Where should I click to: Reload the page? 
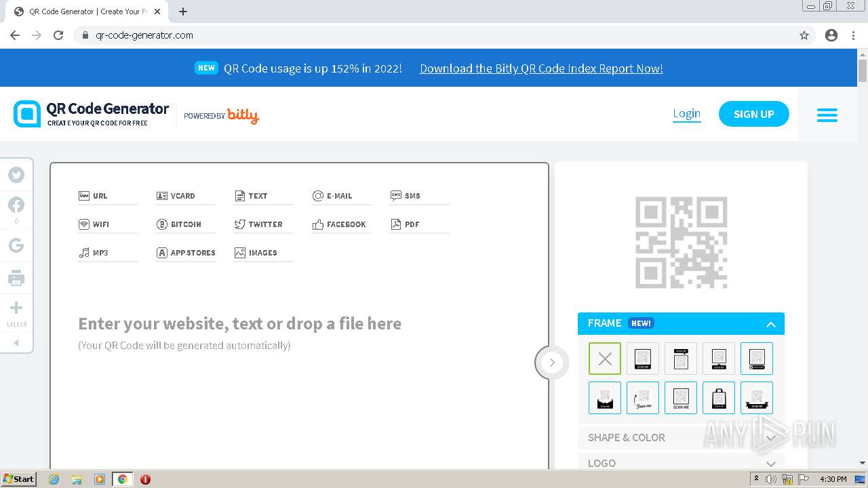click(x=58, y=35)
